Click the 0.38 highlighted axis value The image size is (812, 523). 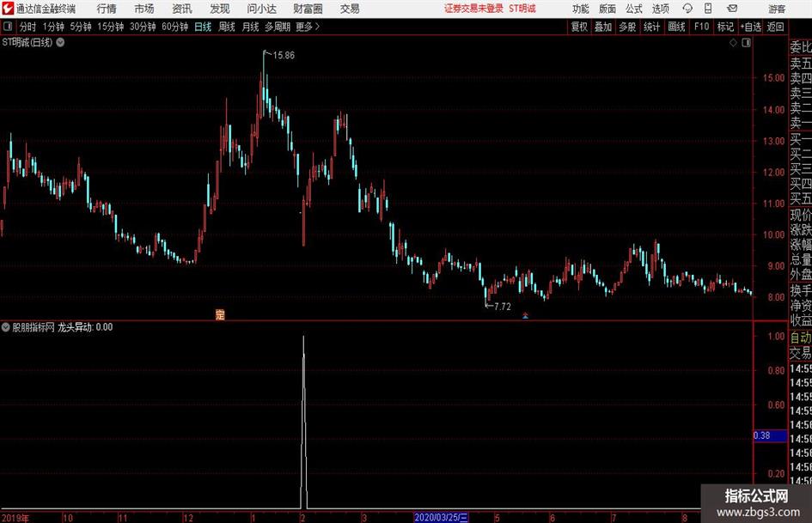coord(770,435)
